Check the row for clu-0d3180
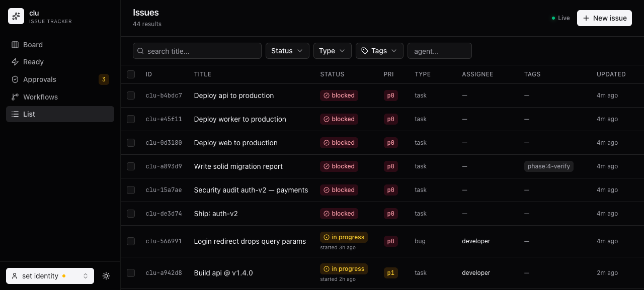Screen dimensions: 644x290 [131, 143]
